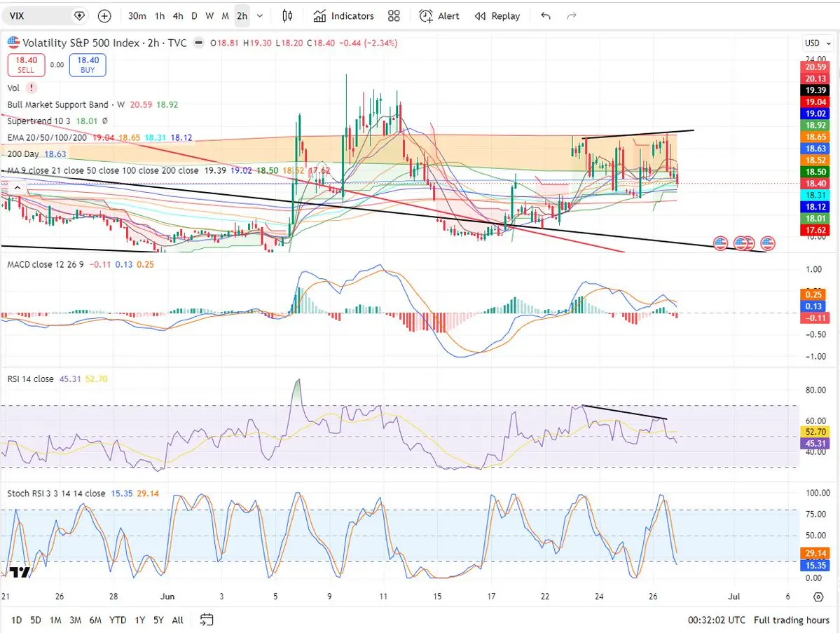
Task: Select the M monthly timeframe
Action: [x=225, y=16]
